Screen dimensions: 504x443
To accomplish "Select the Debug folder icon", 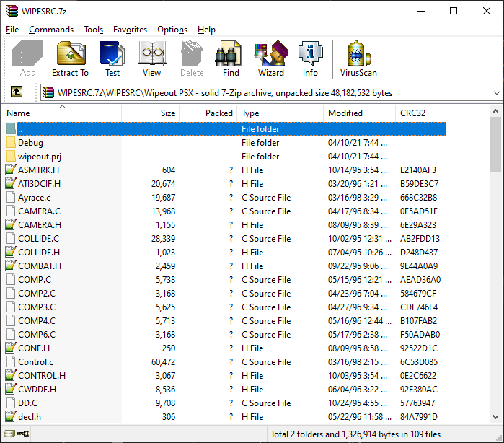I will (11, 143).
